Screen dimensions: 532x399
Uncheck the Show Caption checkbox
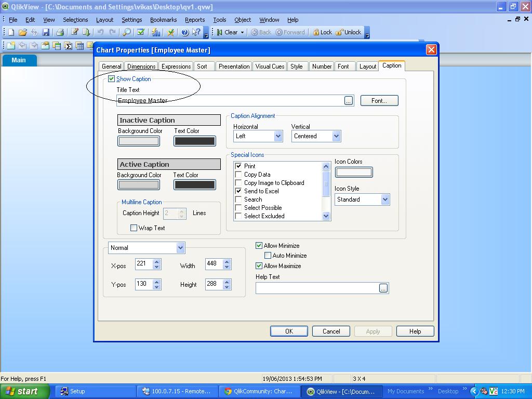pos(112,79)
